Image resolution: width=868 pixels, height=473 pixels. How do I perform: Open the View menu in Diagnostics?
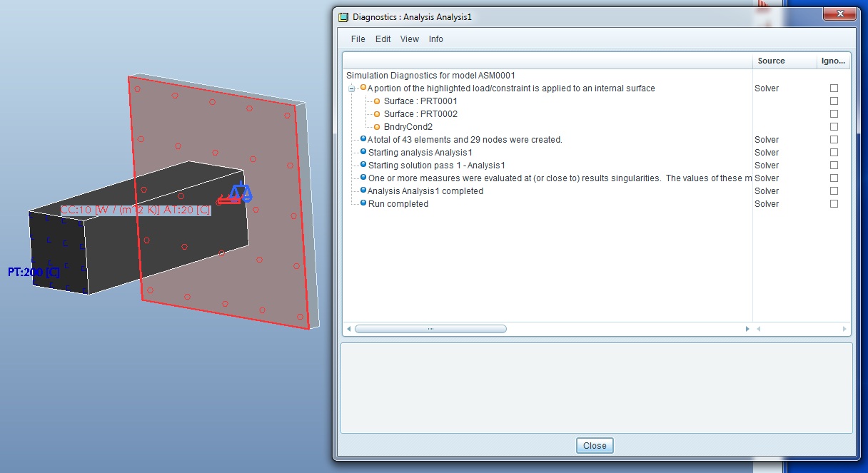tap(410, 39)
